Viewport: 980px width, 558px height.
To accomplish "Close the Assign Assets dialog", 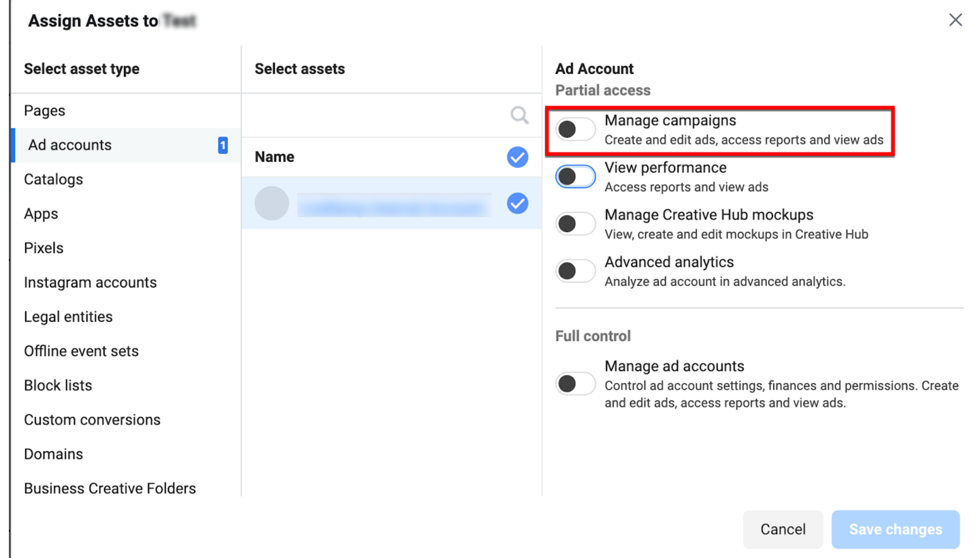I will (x=955, y=20).
